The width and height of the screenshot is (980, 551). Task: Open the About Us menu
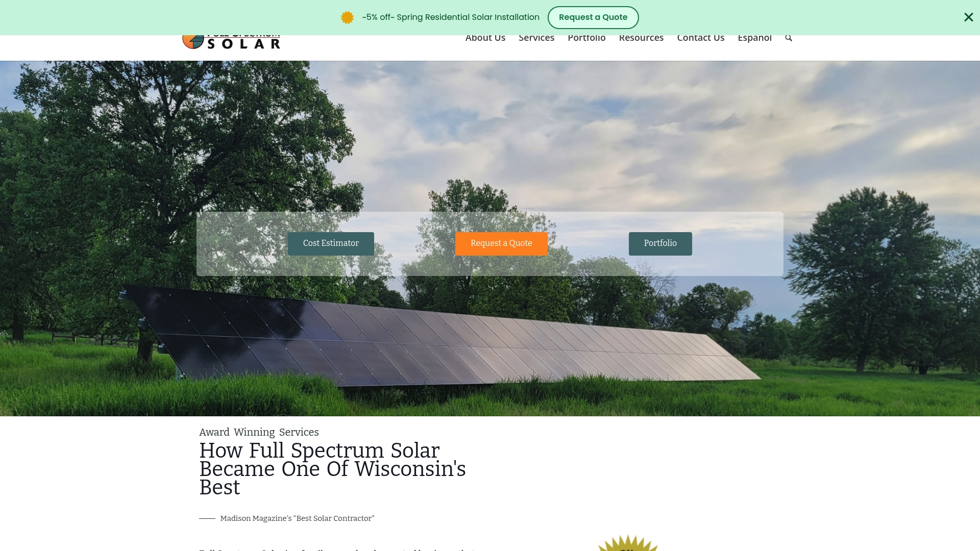coord(485,39)
